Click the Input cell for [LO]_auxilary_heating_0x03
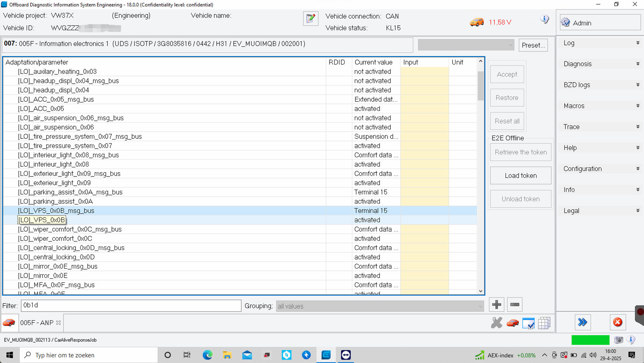The width and height of the screenshot is (644, 363). (x=424, y=72)
